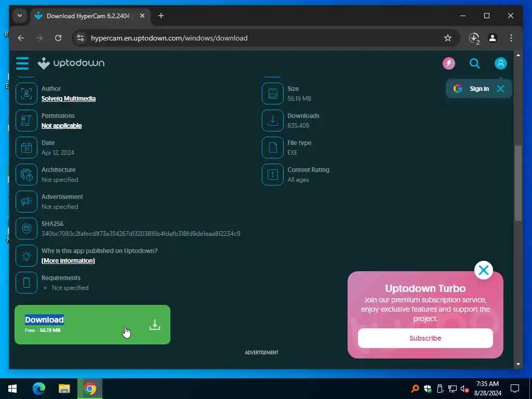
Task: Close the Uptodown Turbo promo
Action: (x=484, y=270)
